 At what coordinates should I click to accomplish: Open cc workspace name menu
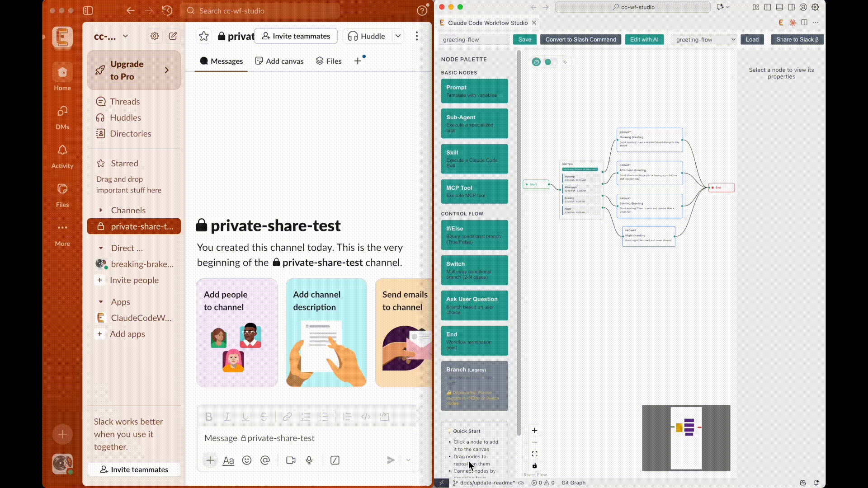111,36
